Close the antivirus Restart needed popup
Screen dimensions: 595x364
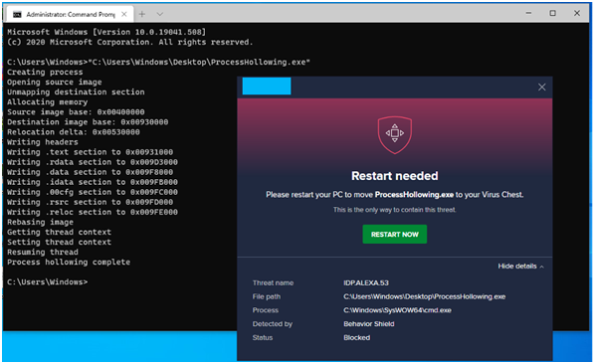click(x=541, y=87)
